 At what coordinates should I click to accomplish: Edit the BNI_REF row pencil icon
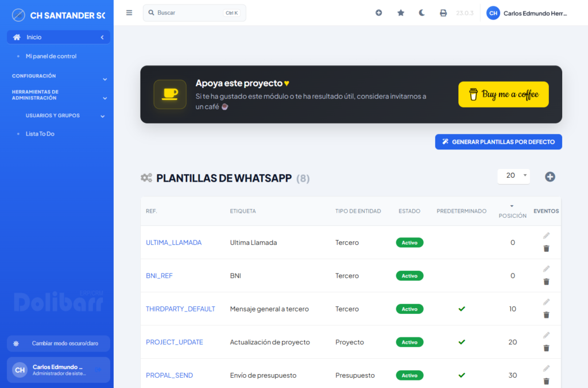547,268
